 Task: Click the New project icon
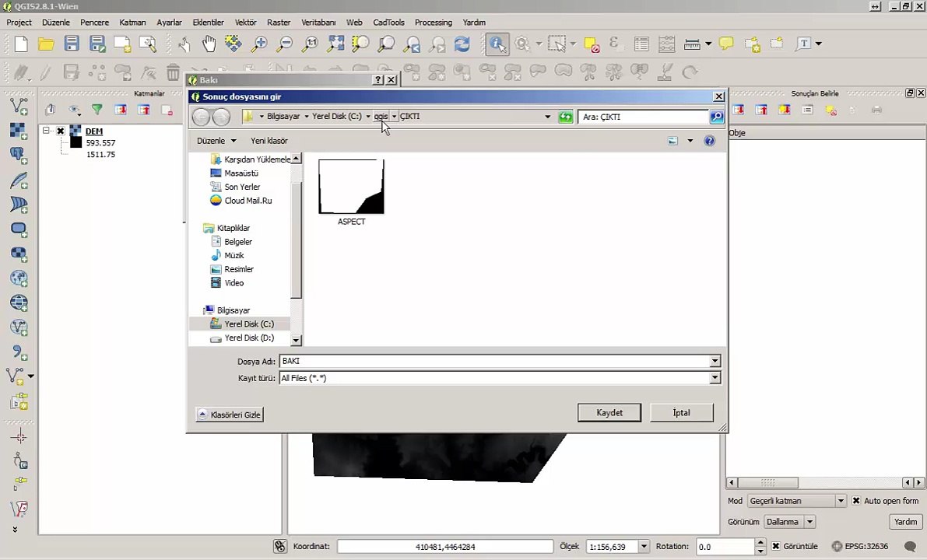[21, 44]
